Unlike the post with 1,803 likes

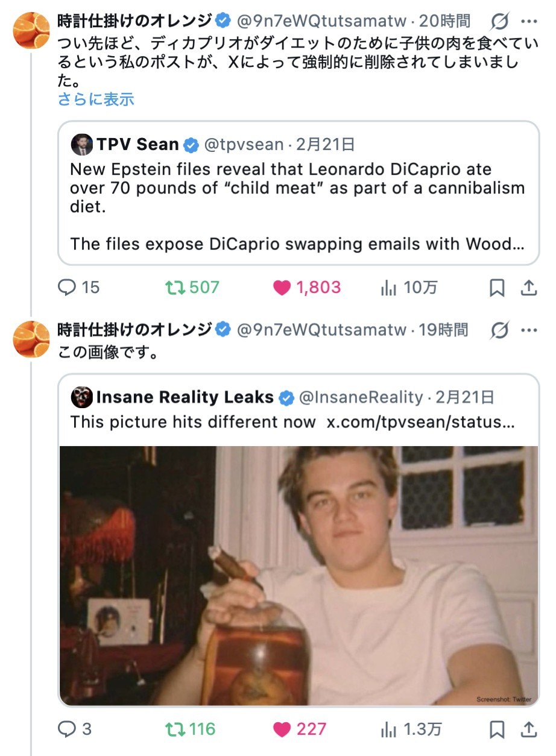282,288
